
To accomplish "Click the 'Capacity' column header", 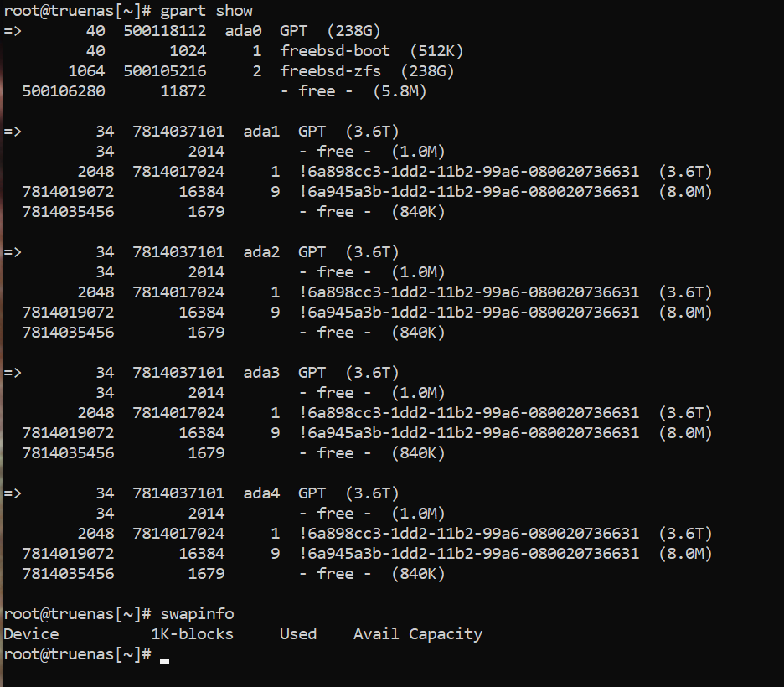I will tap(446, 634).
